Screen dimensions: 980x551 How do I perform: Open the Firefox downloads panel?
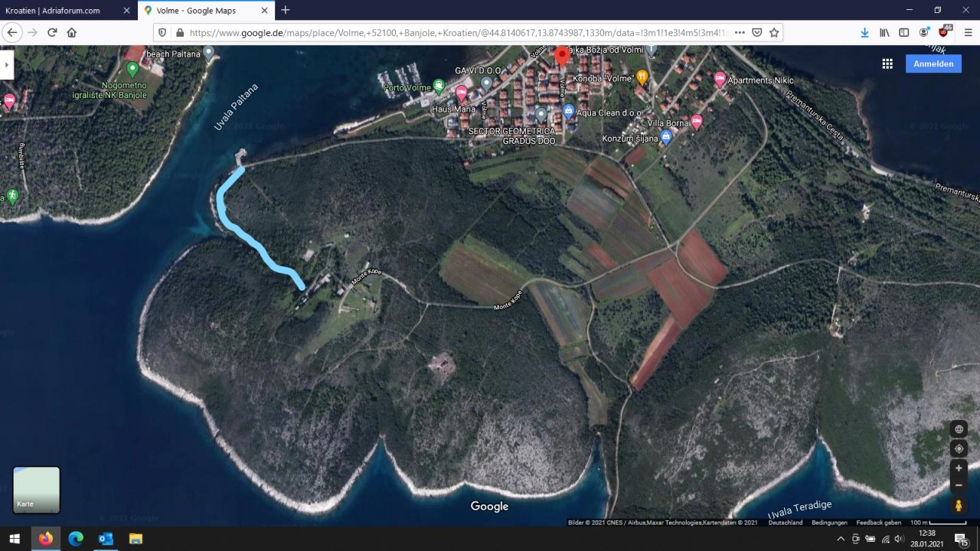[864, 32]
